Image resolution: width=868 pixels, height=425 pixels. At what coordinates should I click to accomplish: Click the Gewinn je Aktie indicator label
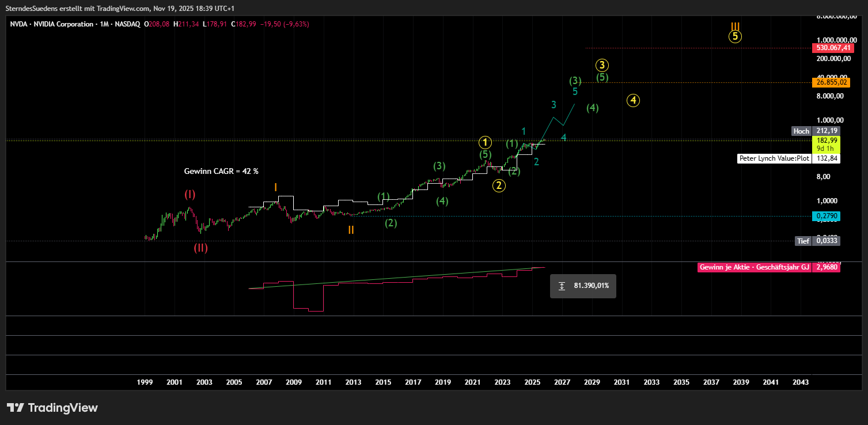point(753,267)
